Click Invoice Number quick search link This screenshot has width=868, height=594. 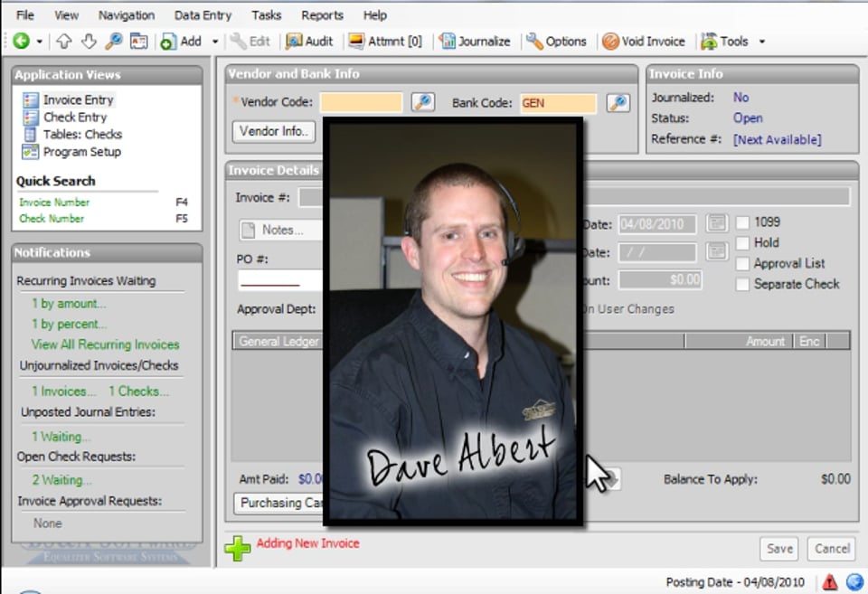[54, 202]
